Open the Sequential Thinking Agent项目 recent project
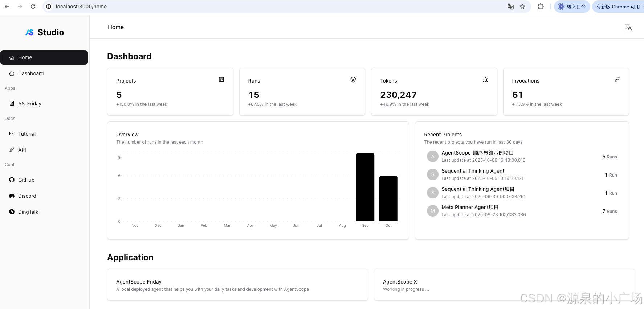 (522, 193)
